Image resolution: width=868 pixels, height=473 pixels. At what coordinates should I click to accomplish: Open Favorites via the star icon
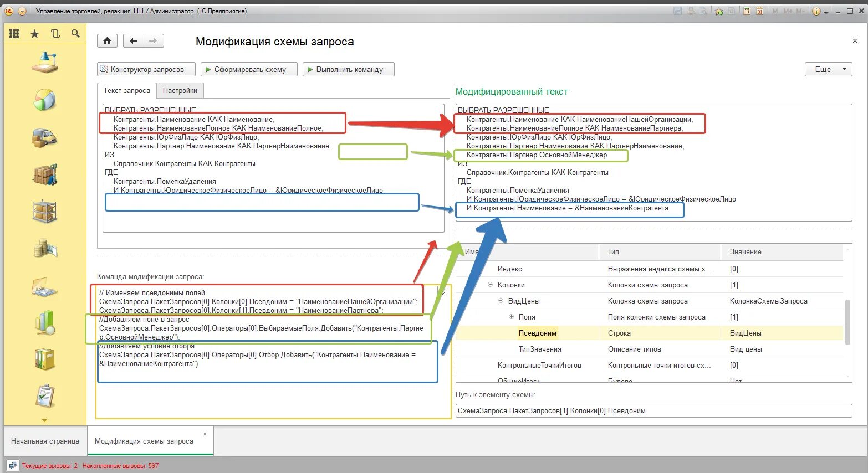[35, 34]
